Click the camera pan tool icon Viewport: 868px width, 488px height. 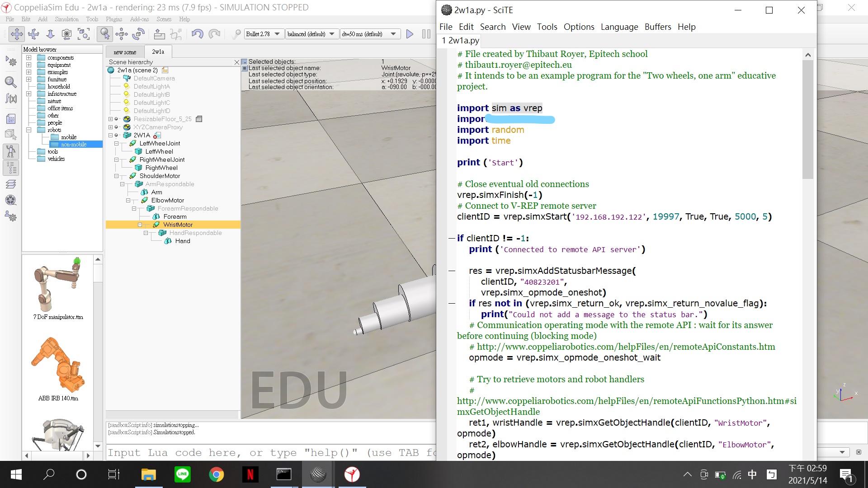tap(17, 34)
